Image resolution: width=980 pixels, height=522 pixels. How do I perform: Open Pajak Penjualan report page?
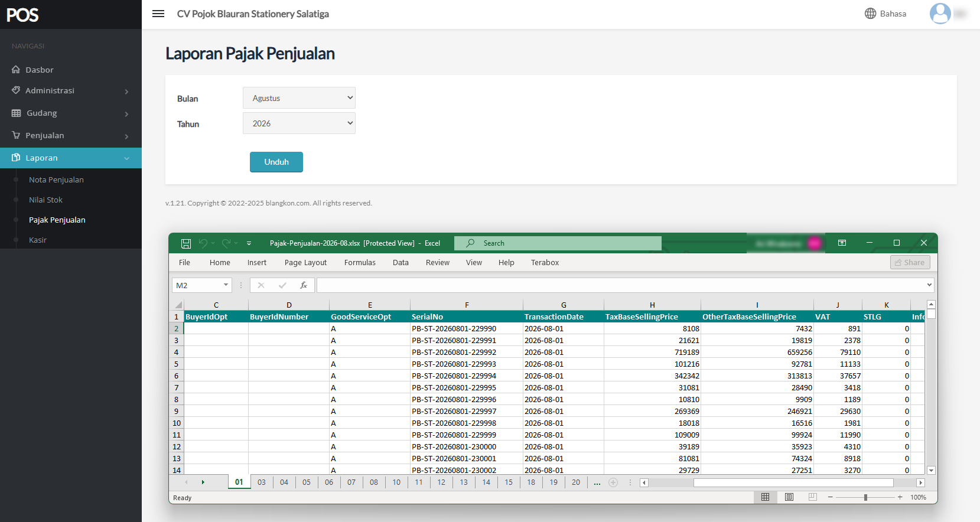click(x=57, y=220)
